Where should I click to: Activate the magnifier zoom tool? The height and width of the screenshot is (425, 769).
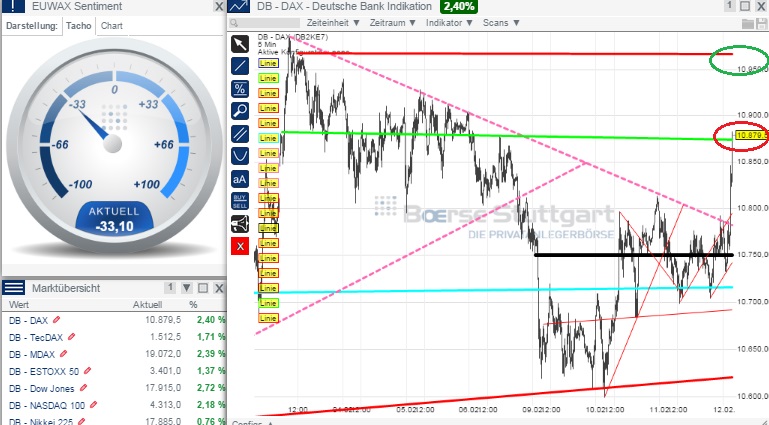tap(240, 111)
